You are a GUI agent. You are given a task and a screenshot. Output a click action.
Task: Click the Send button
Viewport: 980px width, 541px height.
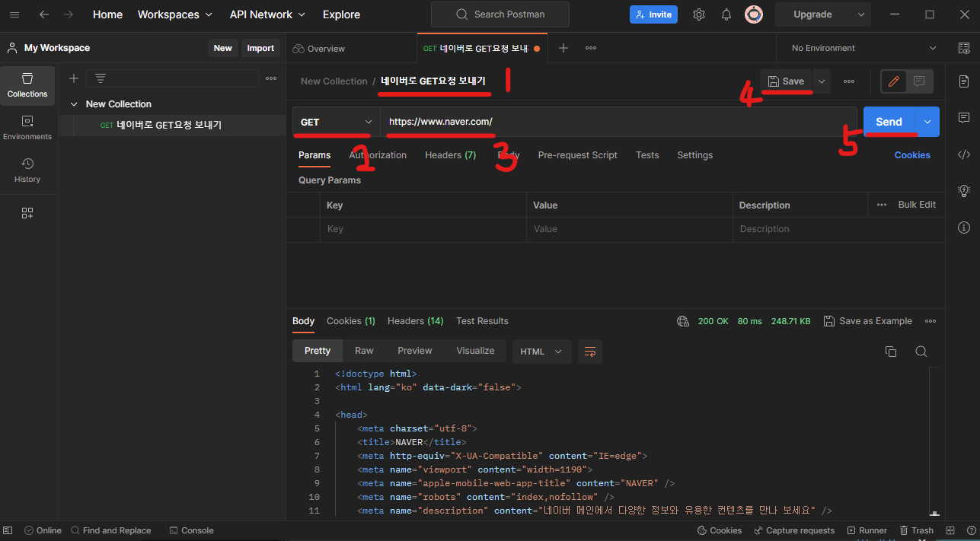[889, 122]
